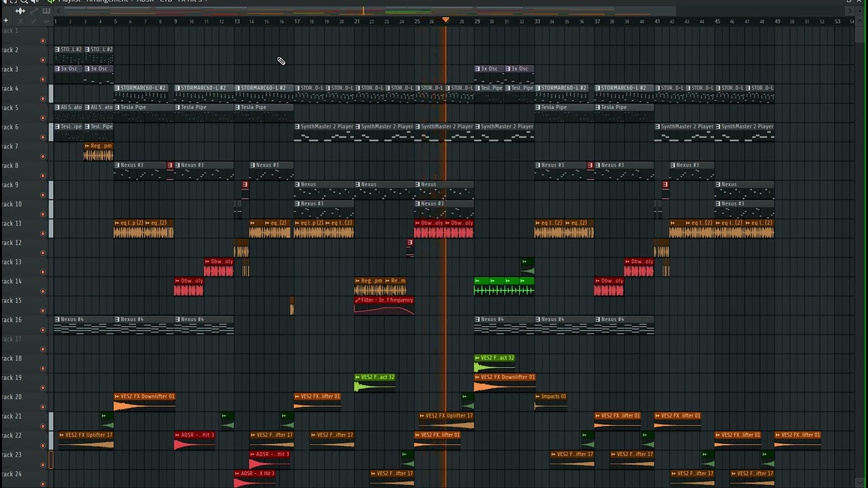Select the first 3x Osc clip on track 3

coord(68,74)
